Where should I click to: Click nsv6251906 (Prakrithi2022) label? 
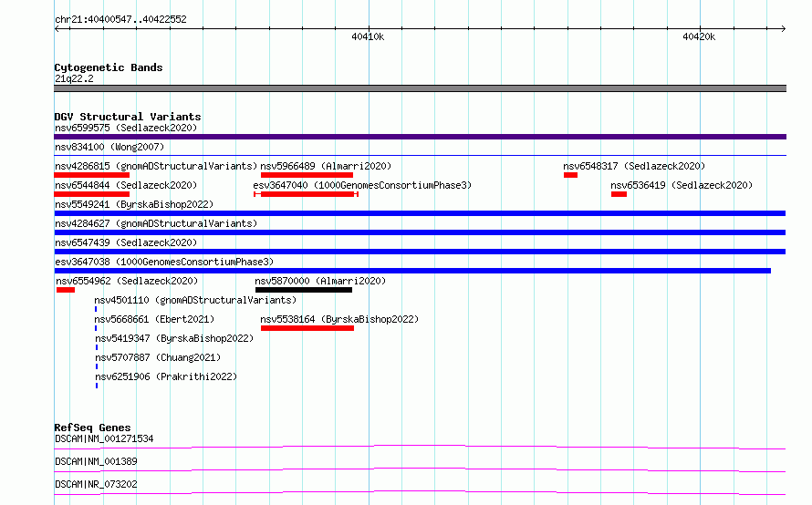point(166,376)
